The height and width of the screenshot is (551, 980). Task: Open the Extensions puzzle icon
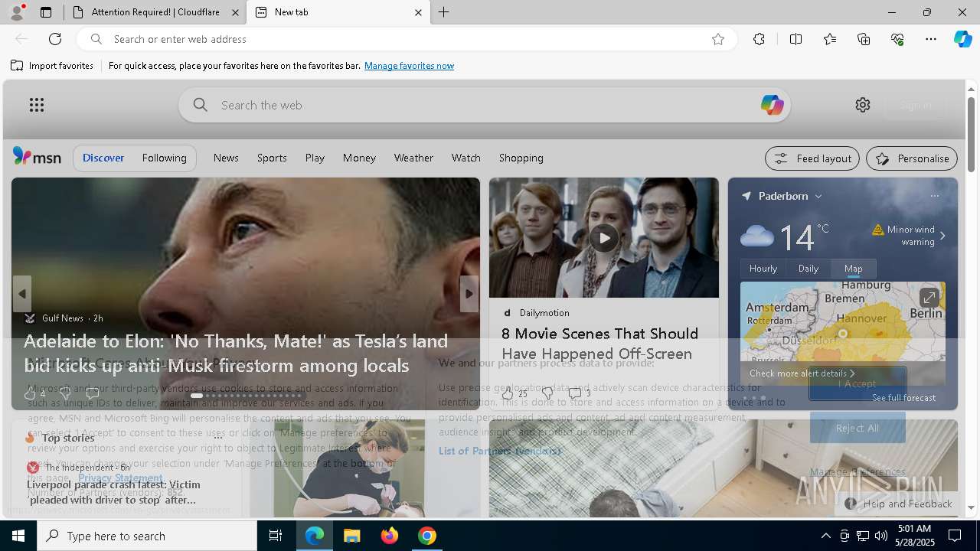[759, 39]
